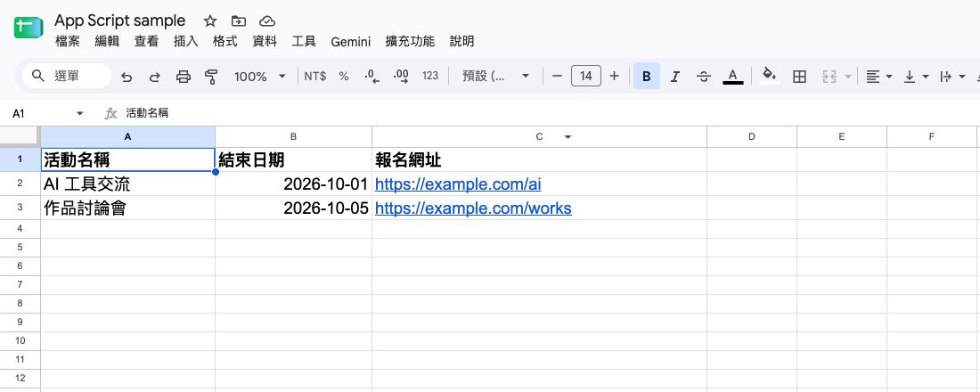Viewport: 980px width, 392px height.
Task: Select column A header
Action: pyautogui.click(x=128, y=137)
